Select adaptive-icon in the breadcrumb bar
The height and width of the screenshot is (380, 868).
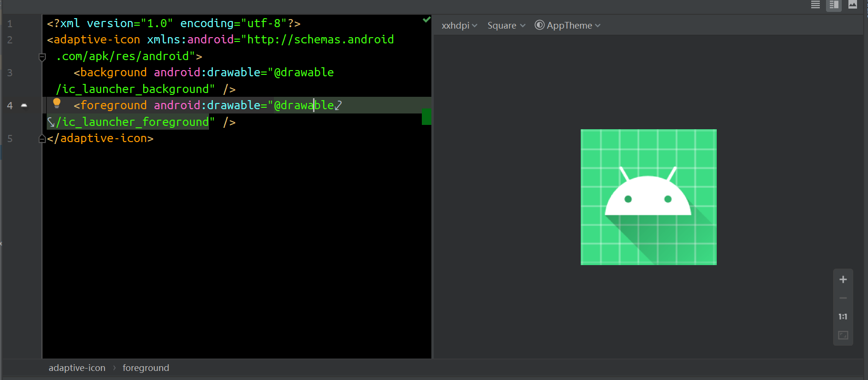[x=77, y=368]
